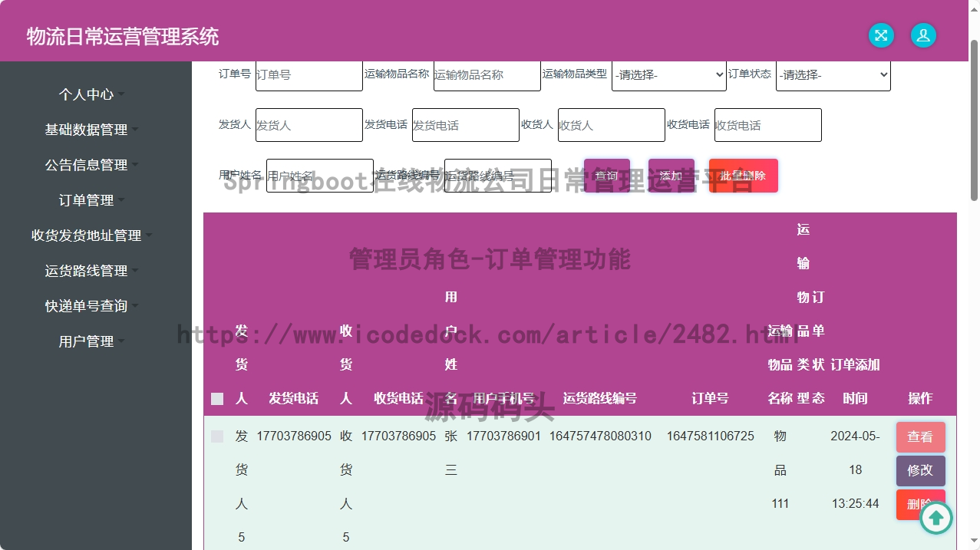Click the 操作 column header

click(920, 398)
